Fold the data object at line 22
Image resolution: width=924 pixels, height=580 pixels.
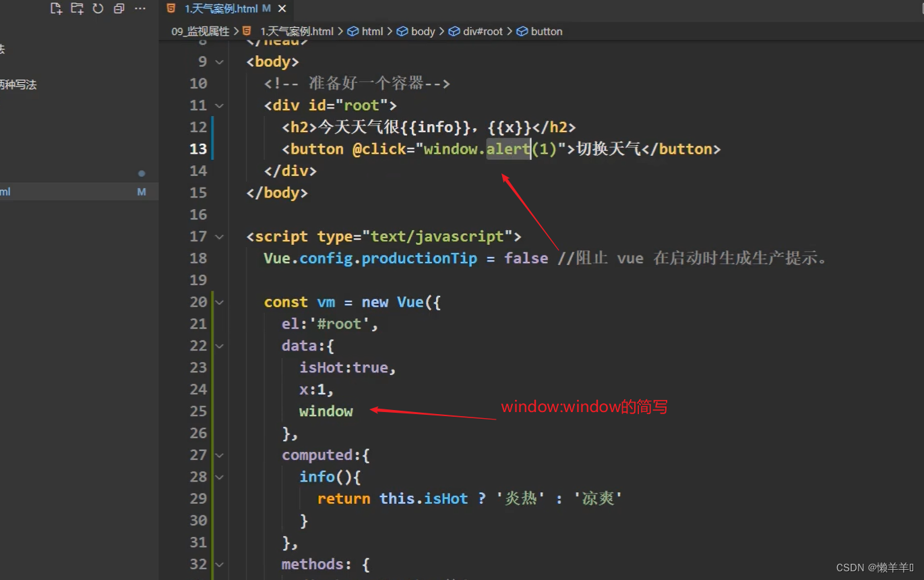coord(220,346)
